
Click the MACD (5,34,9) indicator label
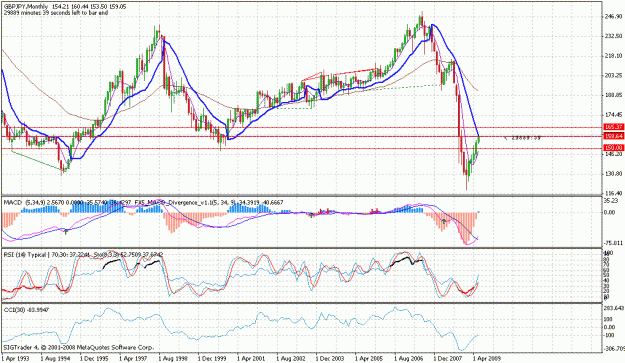24,203
